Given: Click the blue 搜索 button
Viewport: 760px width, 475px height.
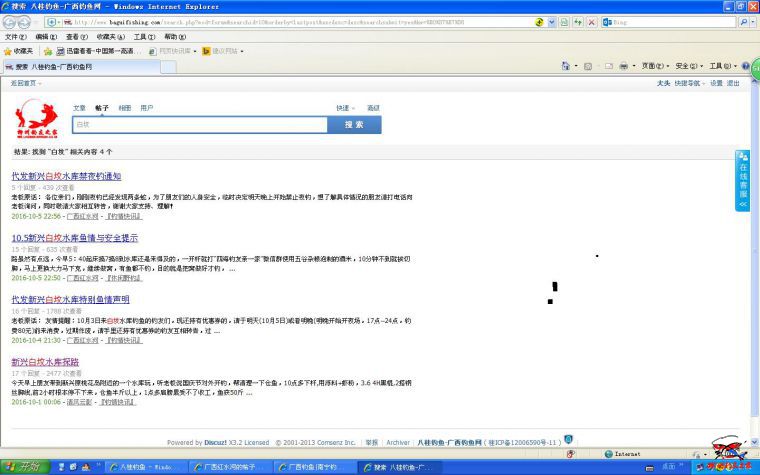Looking at the screenshot, I should (354, 125).
